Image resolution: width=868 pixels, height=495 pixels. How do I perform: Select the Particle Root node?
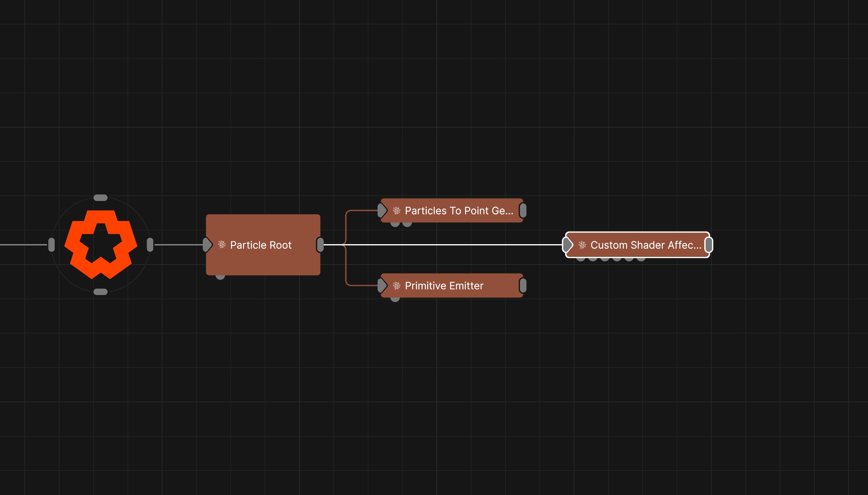pyautogui.click(x=263, y=244)
